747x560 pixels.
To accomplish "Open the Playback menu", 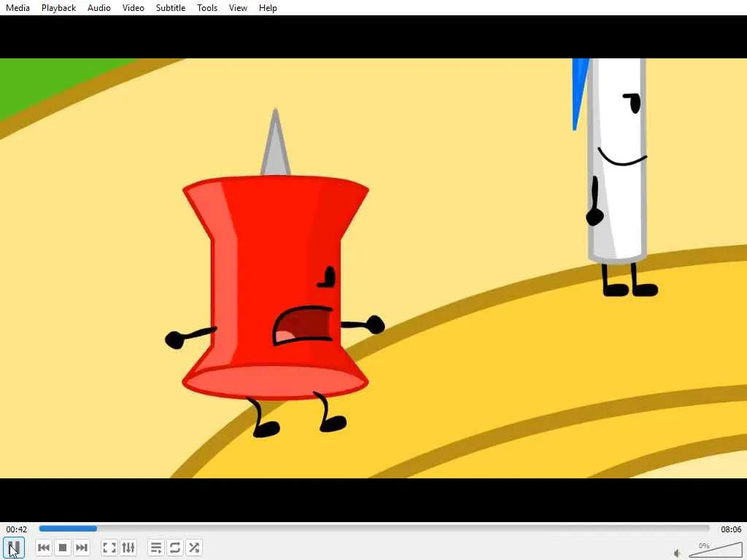I will pos(58,7).
